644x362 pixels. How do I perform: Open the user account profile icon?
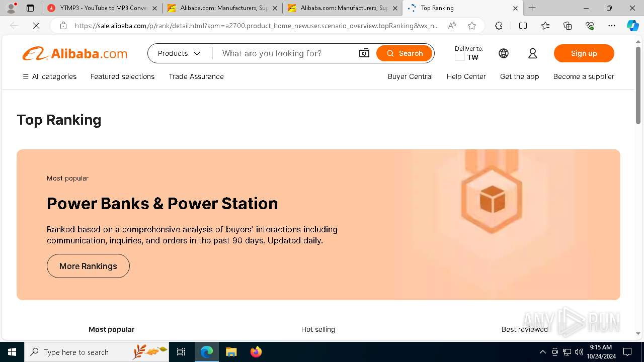point(533,53)
